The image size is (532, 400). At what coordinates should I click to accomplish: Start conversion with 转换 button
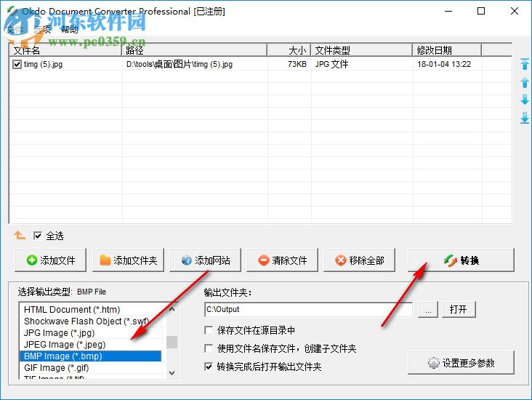click(x=461, y=260)
